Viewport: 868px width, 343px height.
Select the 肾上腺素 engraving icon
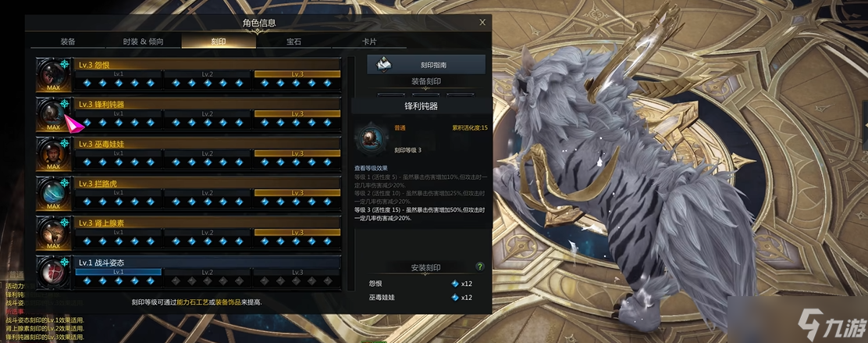(53, 233)
